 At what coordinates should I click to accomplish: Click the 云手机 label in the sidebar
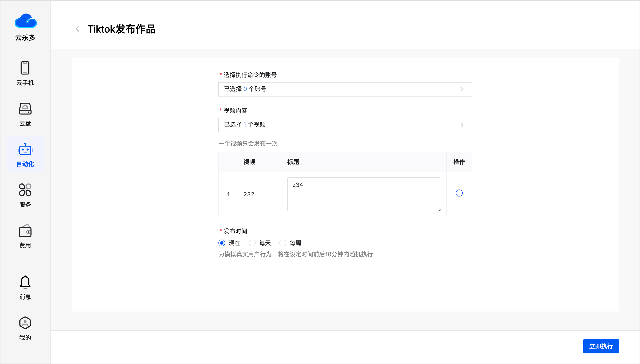25,83
